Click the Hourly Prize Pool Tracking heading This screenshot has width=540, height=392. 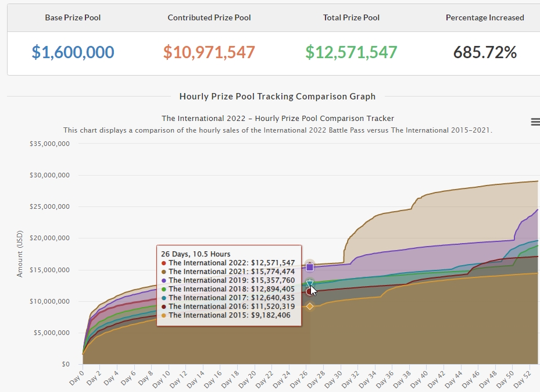[x=277, y=97]
